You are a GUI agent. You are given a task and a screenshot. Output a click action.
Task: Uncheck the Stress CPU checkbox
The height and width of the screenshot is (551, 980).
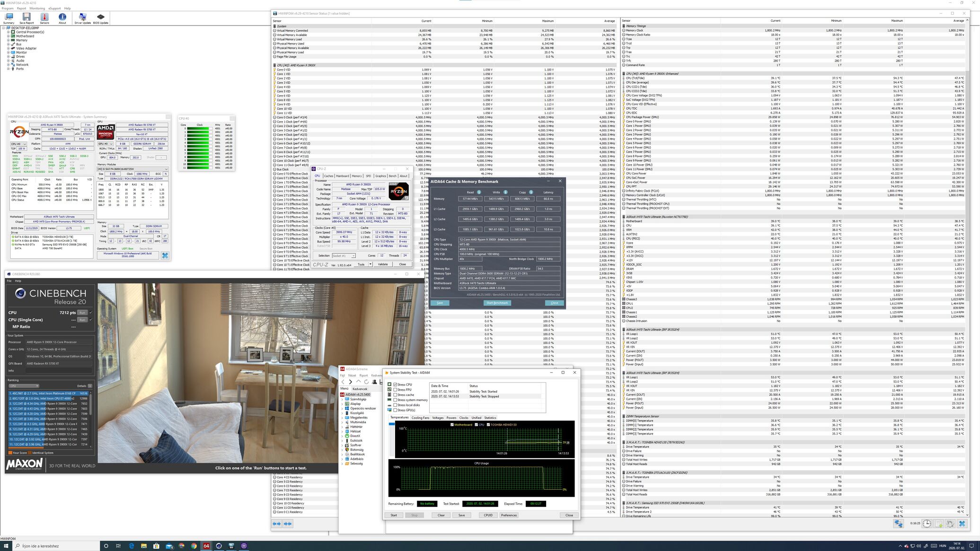(x=395, y=385)
